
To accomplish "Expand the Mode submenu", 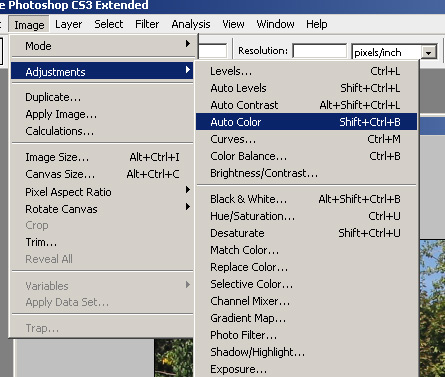I will tap(102, 46).
